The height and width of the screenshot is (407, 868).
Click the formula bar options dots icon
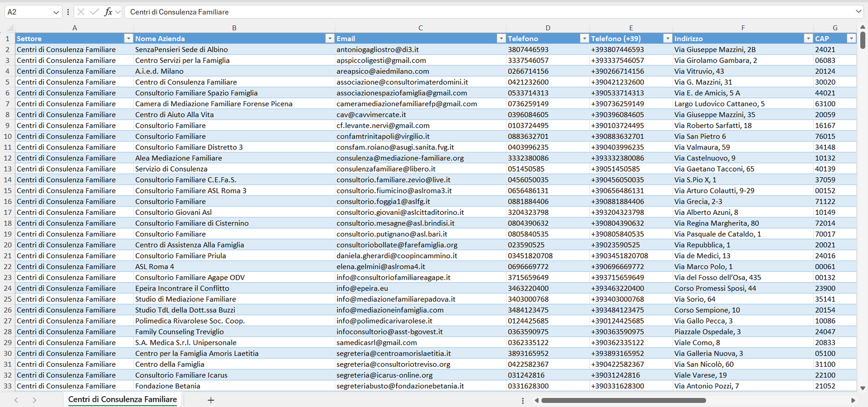pyautogui.click(x=68, y=12)
